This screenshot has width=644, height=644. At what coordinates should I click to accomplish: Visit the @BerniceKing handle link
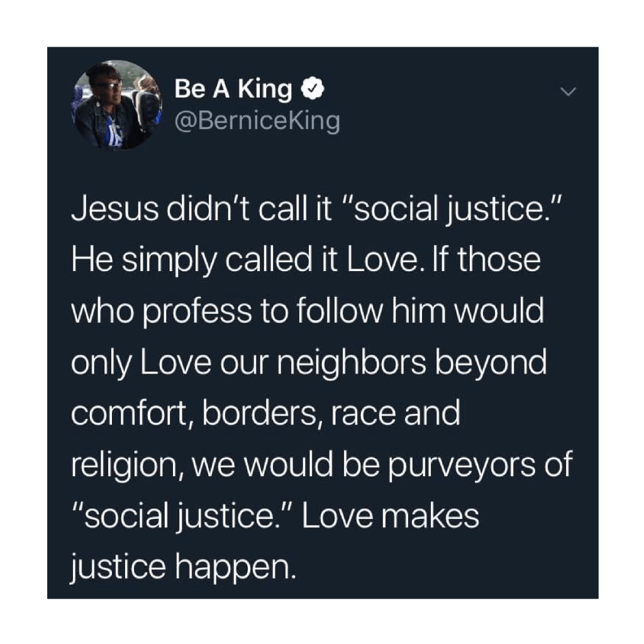(257, 120)
